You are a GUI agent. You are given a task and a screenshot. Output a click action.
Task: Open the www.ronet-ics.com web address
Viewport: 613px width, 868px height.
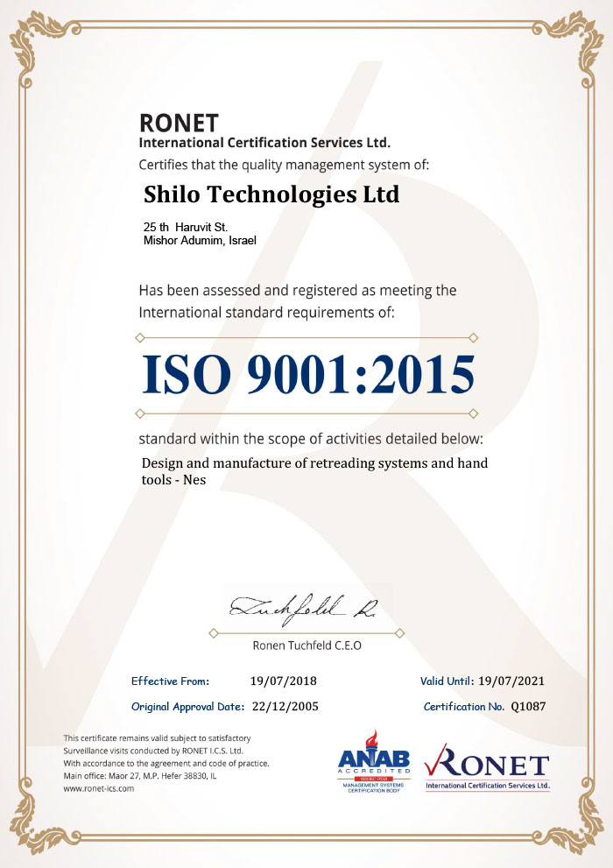coord(98,789)
